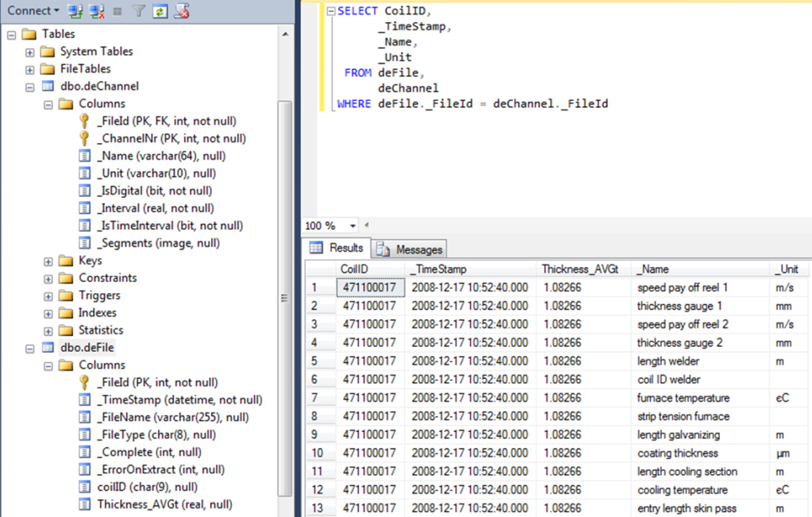812x517 pixels.
Task: Select the dbo.deChannel table icon
Action: (48, 86)
